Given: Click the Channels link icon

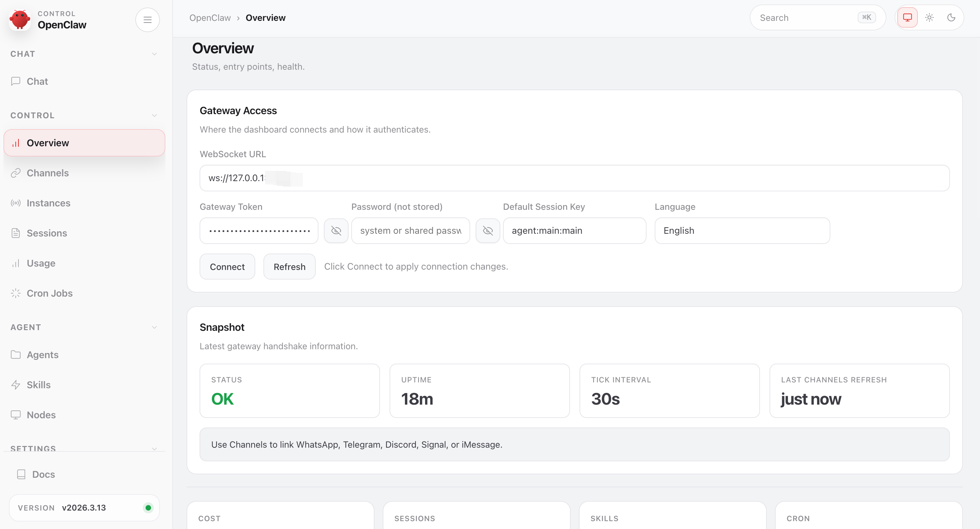Looking at the screenshot, I should tap(16, 173).
